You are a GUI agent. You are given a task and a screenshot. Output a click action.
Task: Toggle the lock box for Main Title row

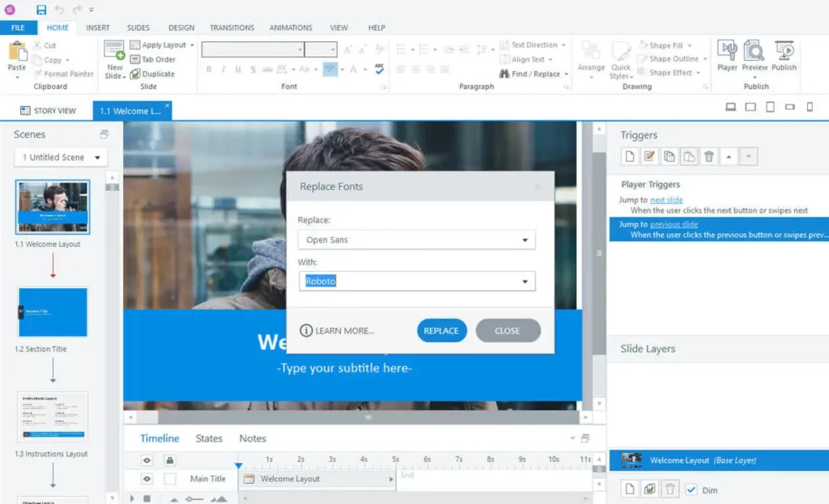pos(170,479)
